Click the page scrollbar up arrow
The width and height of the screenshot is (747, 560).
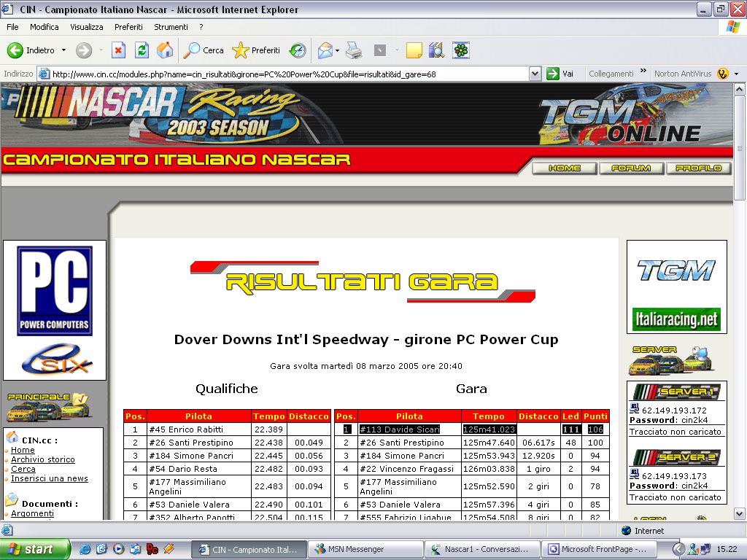(740, 89)
